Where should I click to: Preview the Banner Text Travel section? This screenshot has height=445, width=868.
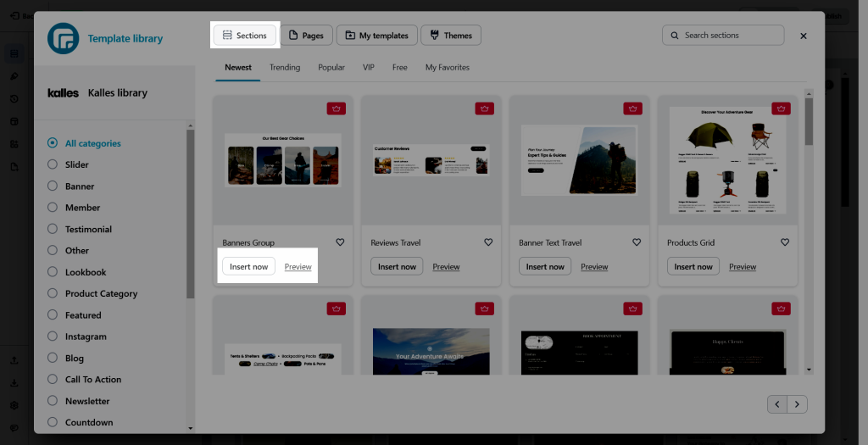click(x=594, y=267)
